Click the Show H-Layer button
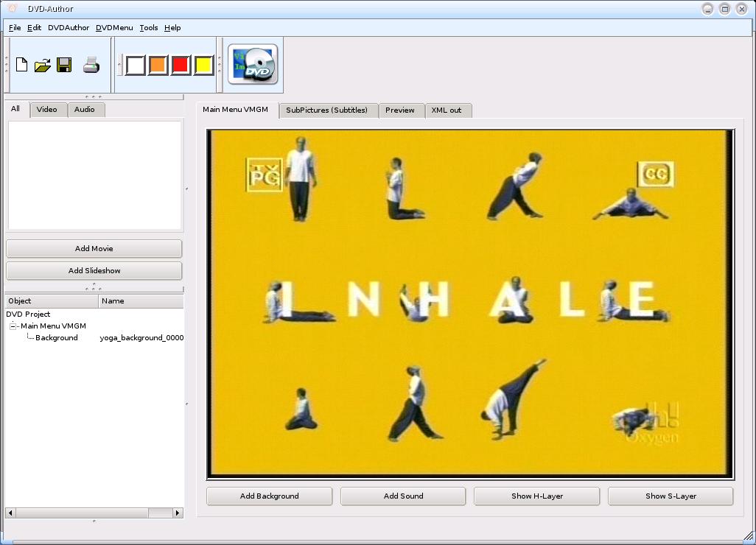The width and height of the screenshot is (756, 545). 537,496
